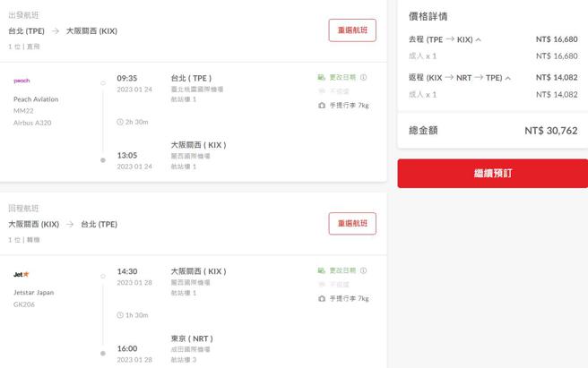Image resolution: width=588 pixels, height=368 pixels.
Task: Click the 總金額 NT$ 30,762 amount
Action: [550, 131]
